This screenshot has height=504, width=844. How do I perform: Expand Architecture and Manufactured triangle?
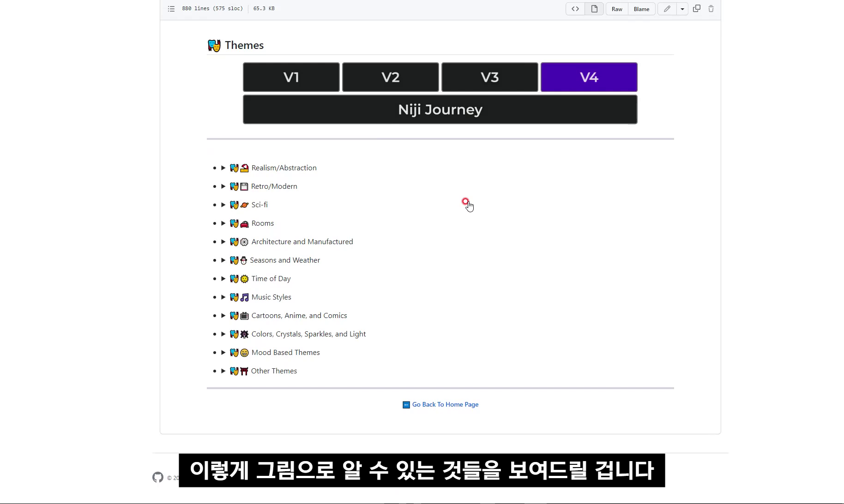(x=223, y=242)
